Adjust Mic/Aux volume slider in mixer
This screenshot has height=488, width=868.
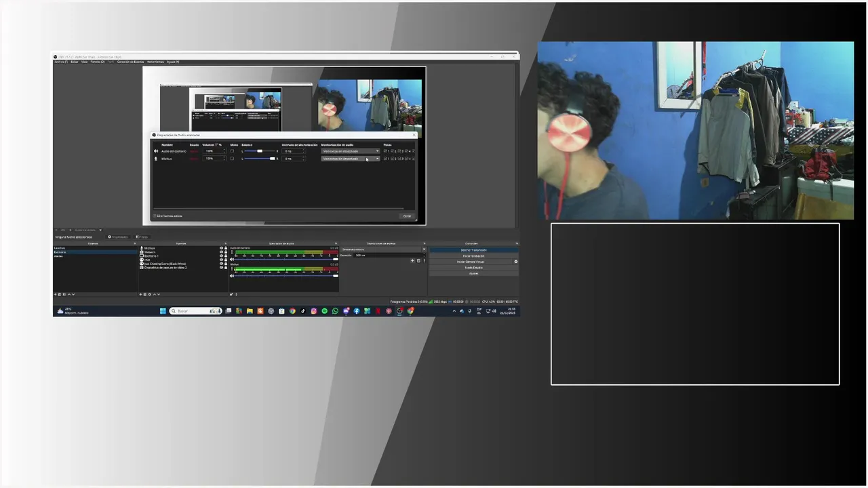[x=286, y=276]
